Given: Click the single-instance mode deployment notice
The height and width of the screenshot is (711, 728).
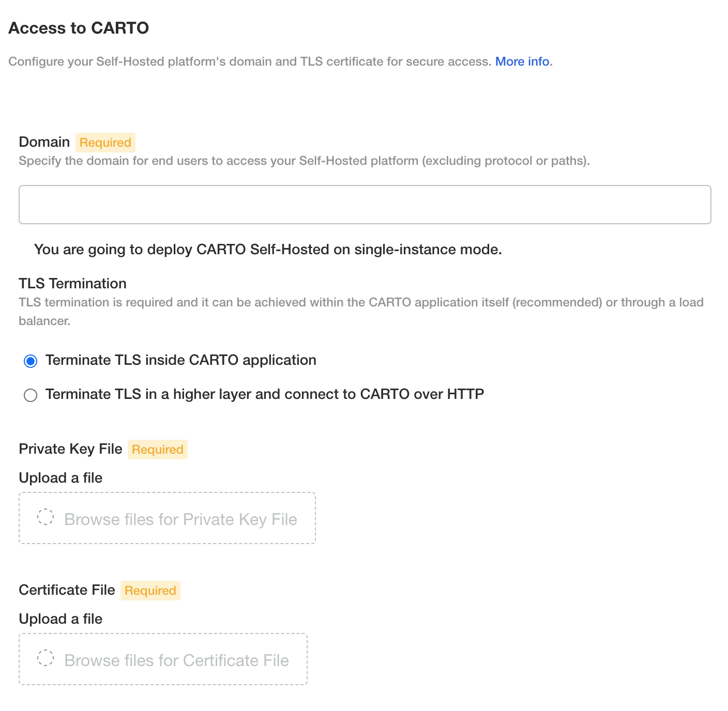Looking at the screenshot, I should pyautogui.click(x=268, y=250).
